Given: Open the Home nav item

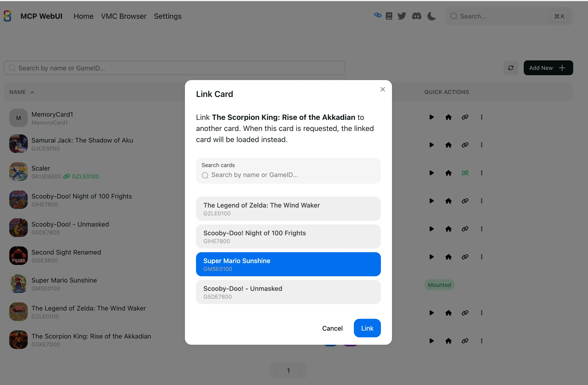Looking at the screenshot, I should (x=83, y=16).
